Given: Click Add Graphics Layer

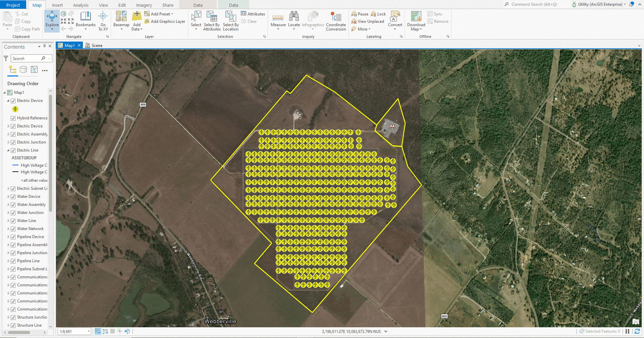Looking at the screenshot, I should pos(165,21).
